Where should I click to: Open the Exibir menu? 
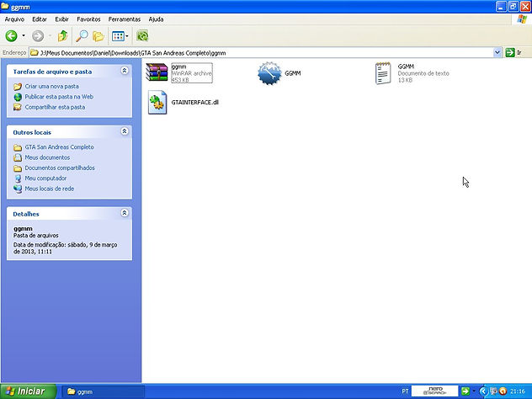pyautogui.click(x=61, y=19)
